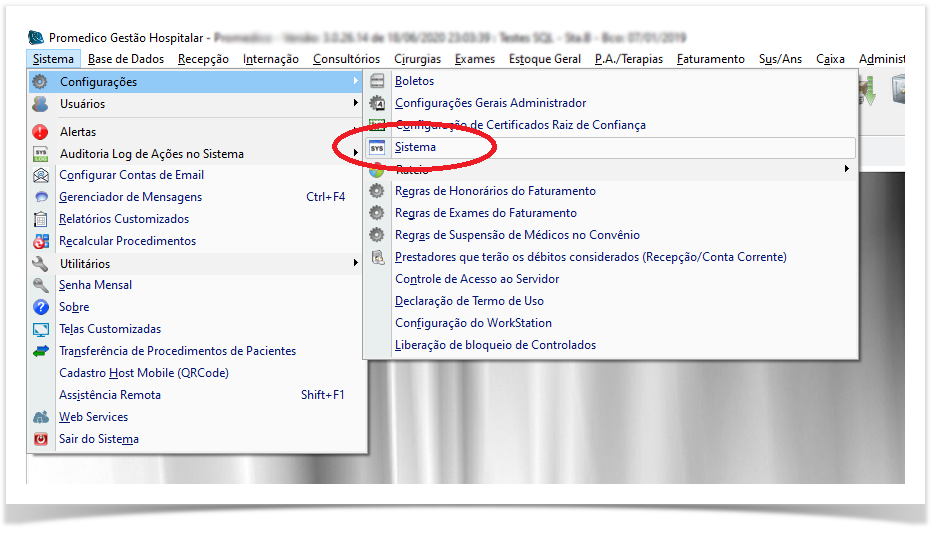Click the Web Services cloud icon

(x=40, y=417)
